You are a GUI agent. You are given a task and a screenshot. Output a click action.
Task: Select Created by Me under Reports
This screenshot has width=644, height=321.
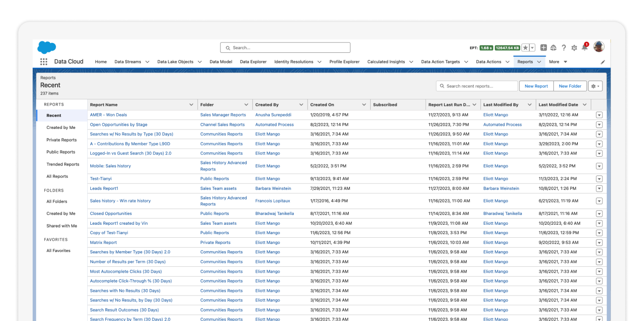tap(61, 128)
